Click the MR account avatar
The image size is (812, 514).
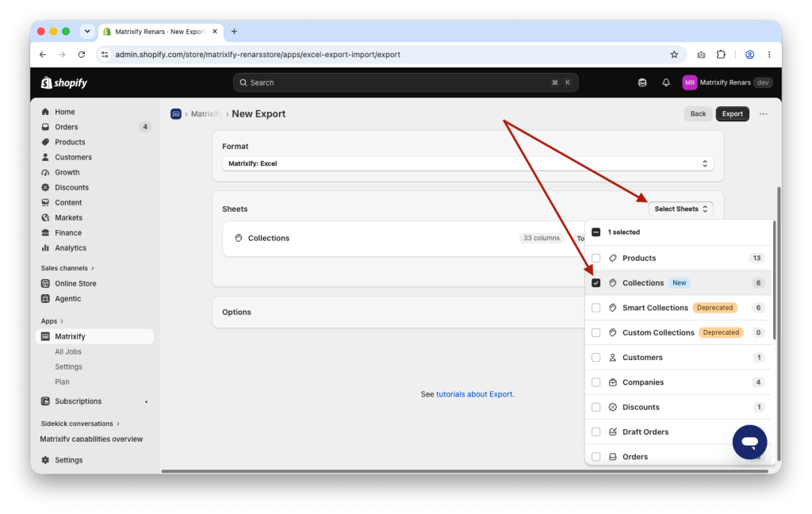pos(689,82)
